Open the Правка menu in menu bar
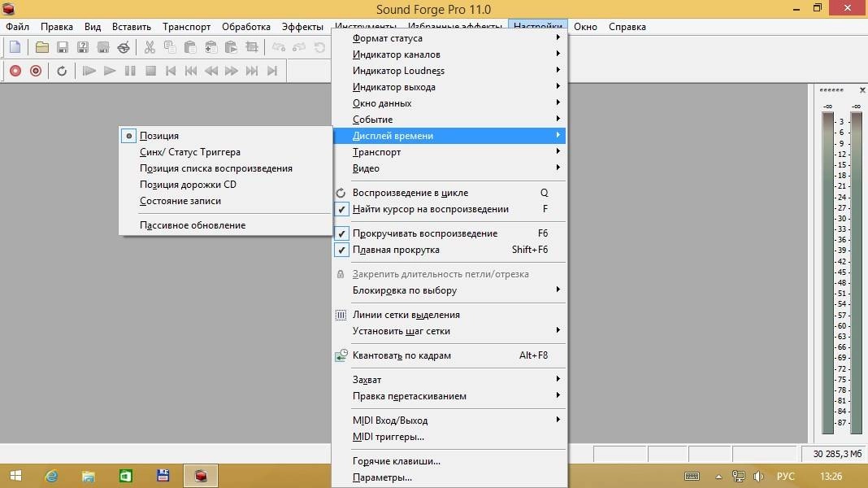868x488 pixels. point(56,27)
